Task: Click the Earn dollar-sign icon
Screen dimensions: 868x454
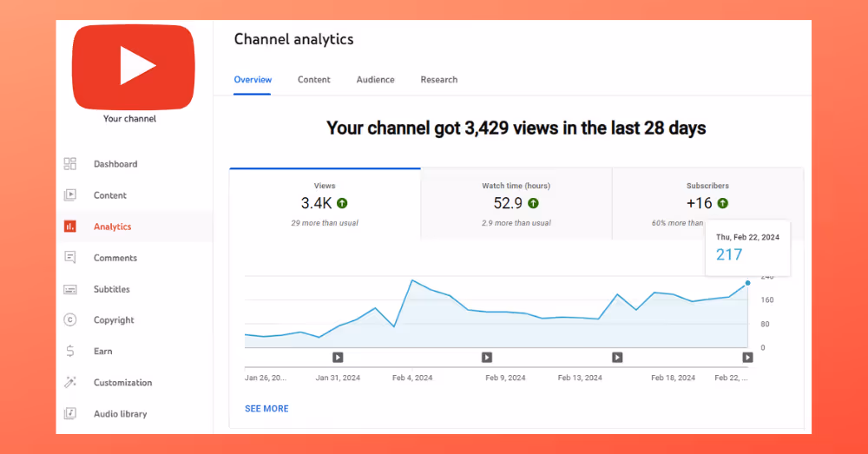Action: (x=69, y=351)
